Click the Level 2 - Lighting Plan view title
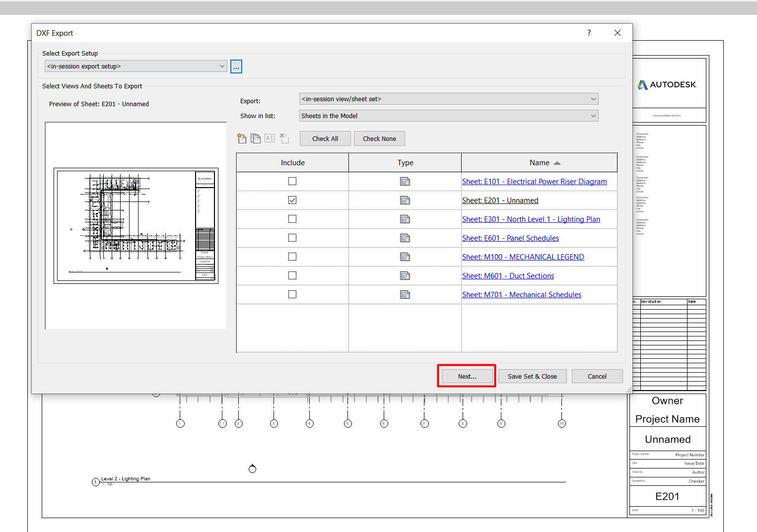This screenshot has width=757, height=532. (126, 479)
